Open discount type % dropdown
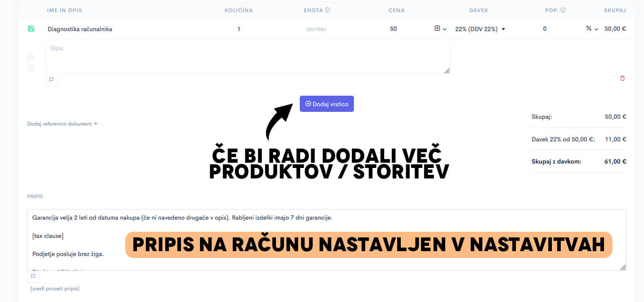 tap(592, 29)
